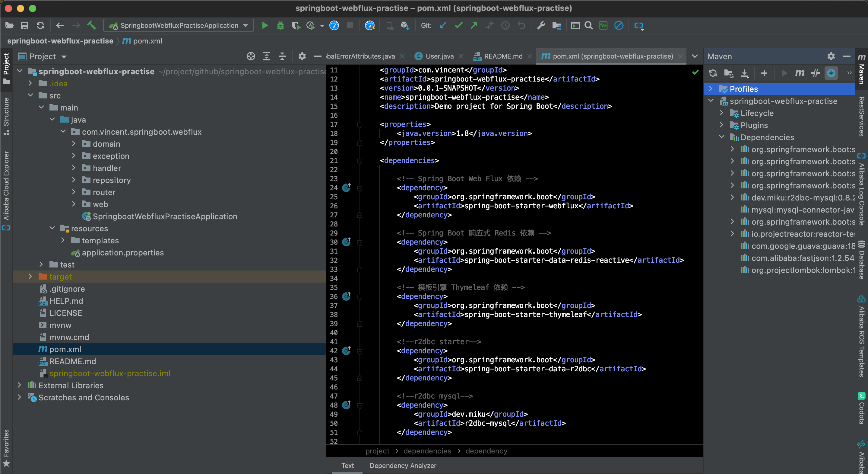This screenshot has width=868, height=474.
Task: Open run configuration dropdown SpringbootWebfluxPractiseApplication
Action: click(179, 26)
